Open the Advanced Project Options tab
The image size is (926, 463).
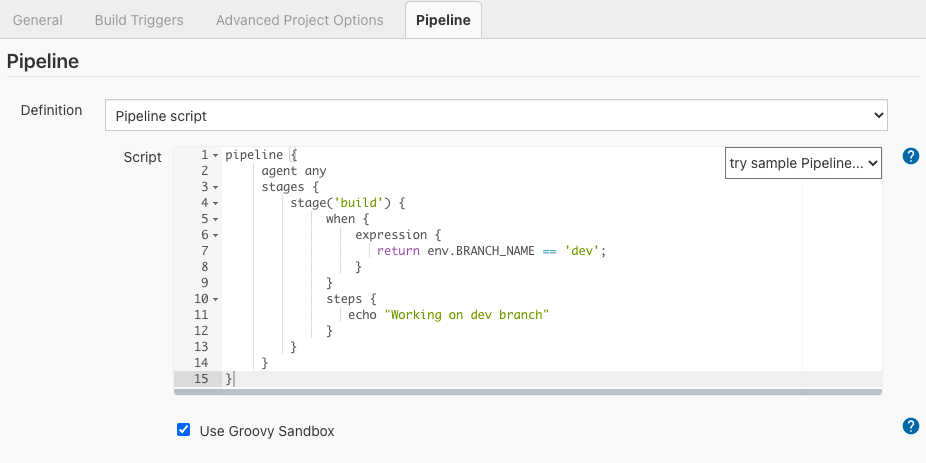tap(299, 20)
